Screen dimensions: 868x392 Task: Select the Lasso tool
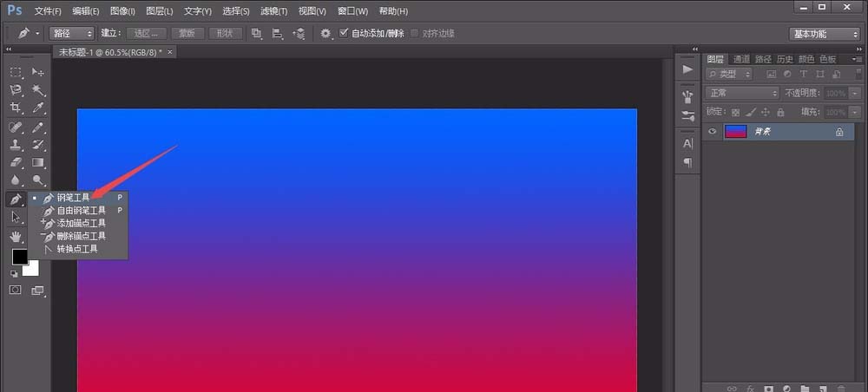click(16, 89)
